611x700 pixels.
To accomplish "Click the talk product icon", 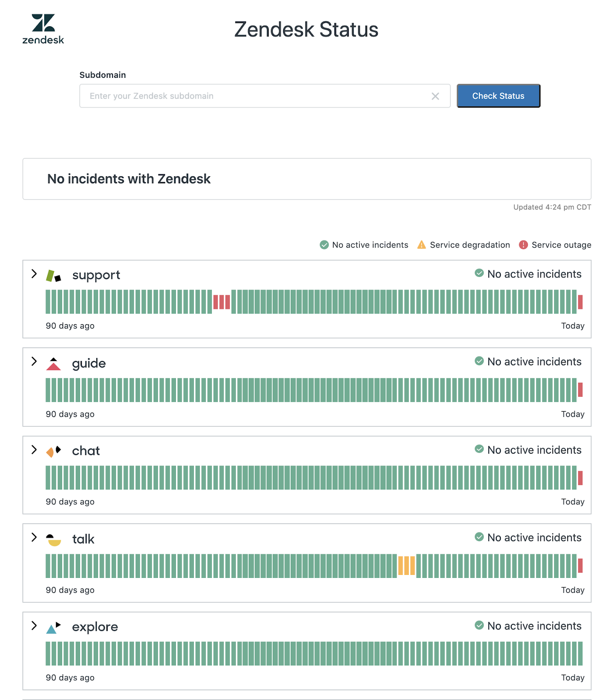I will tap(53, 539).
